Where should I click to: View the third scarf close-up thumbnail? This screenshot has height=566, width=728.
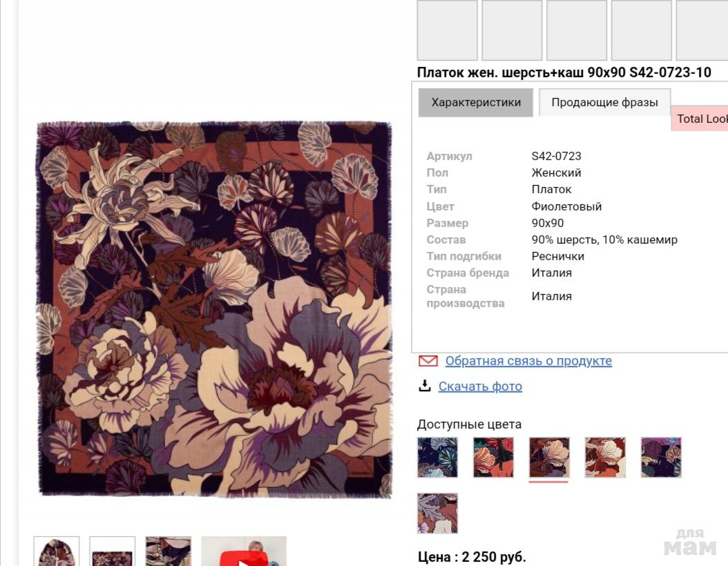tap(168, 551)
